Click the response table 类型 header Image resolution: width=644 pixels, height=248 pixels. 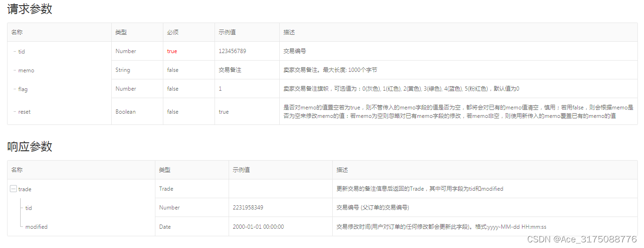coord(165,170)
